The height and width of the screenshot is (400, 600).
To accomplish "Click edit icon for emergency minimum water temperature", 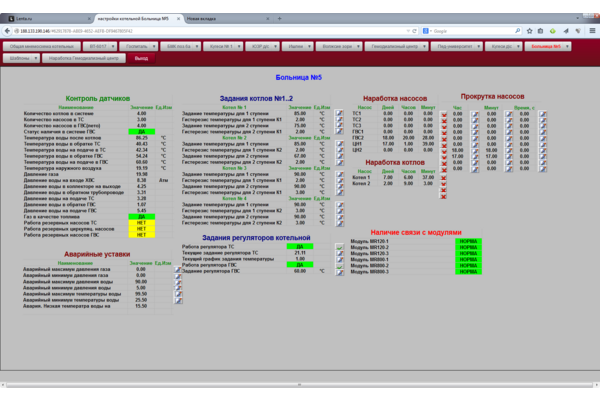I will point(179,299).
